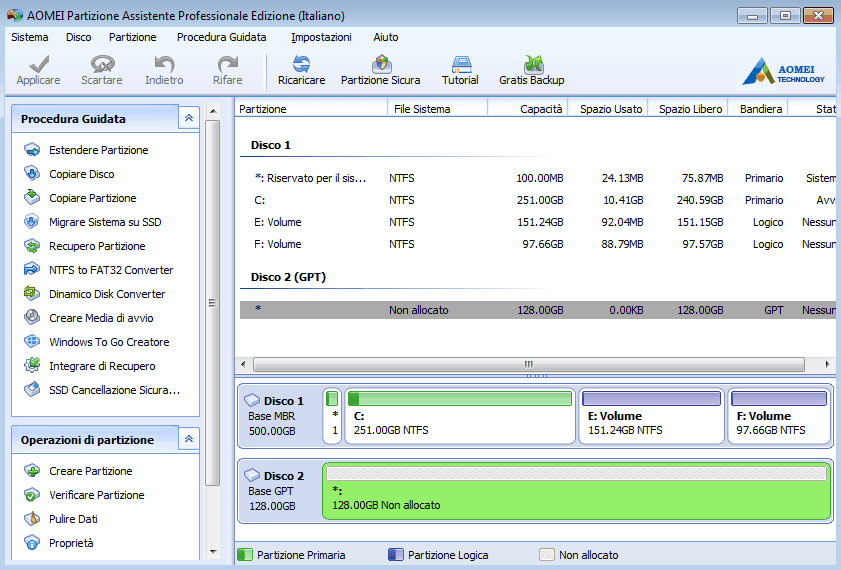
Task: Click the SSD Cancellazione Sicura icon
Action: click(x=32, y=389)
